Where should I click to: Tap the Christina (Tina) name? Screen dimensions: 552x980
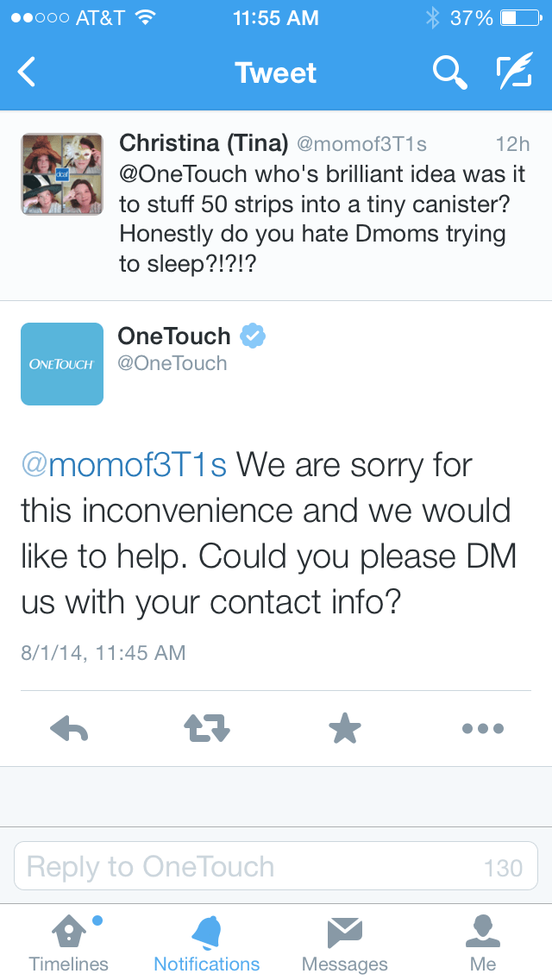204,143
